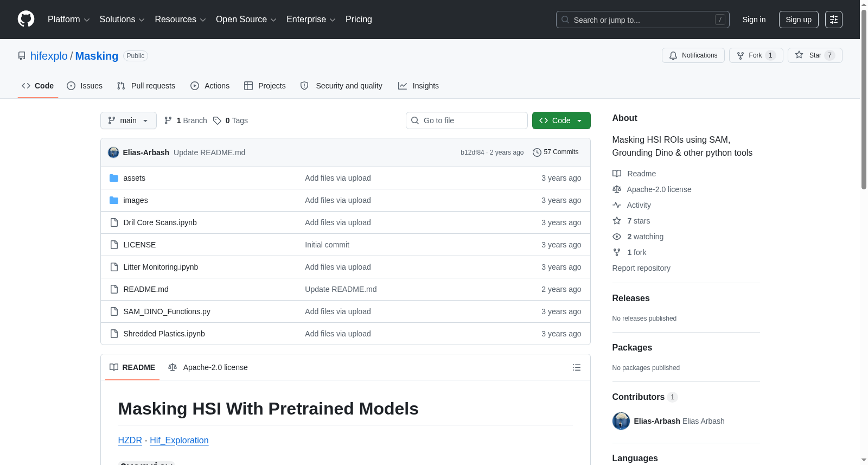Click the tag icon beside 0 Tags
The image size is (868, 465).
point(217,120)
